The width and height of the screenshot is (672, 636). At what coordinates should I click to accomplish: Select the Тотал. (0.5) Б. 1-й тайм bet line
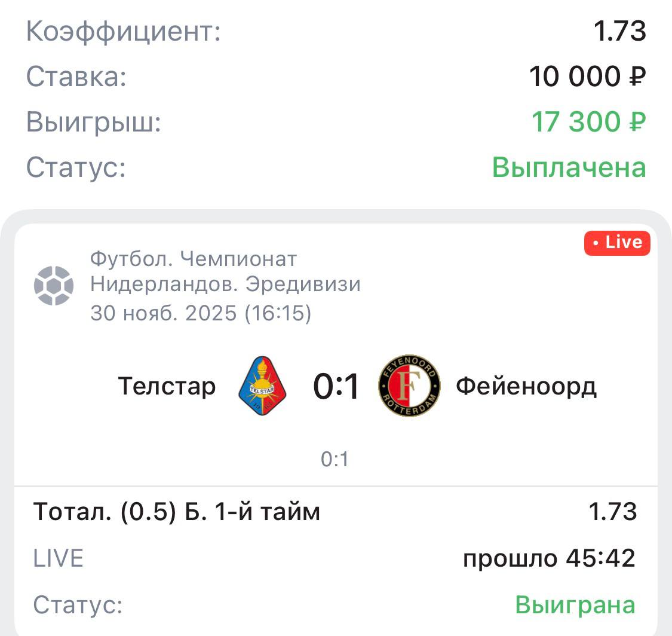tap(177, 512)
